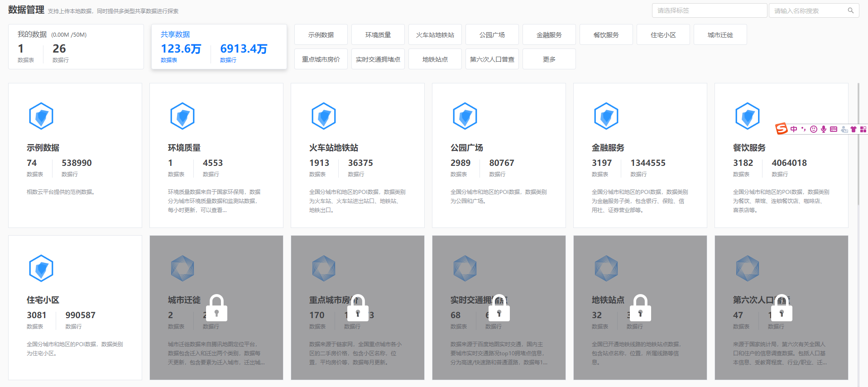Filter by the 住宅小区 tag
Viewport: 868px width, 387px height.
663,34
